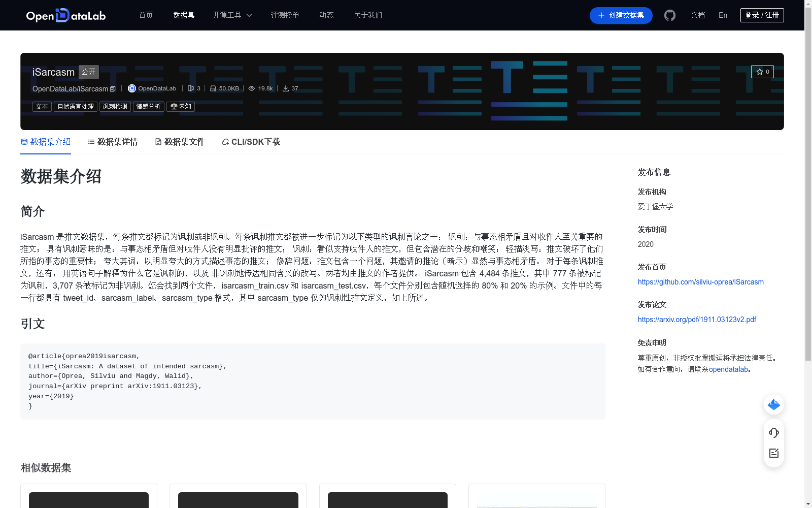Click the scrollbar down arrow
This screenshot has height=508, width=812.
click(x=808, y=504)
